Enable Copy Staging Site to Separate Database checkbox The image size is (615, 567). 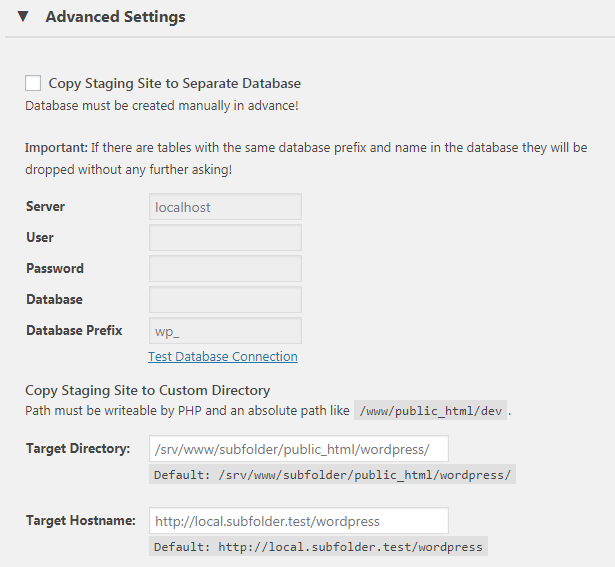[33, 83]
